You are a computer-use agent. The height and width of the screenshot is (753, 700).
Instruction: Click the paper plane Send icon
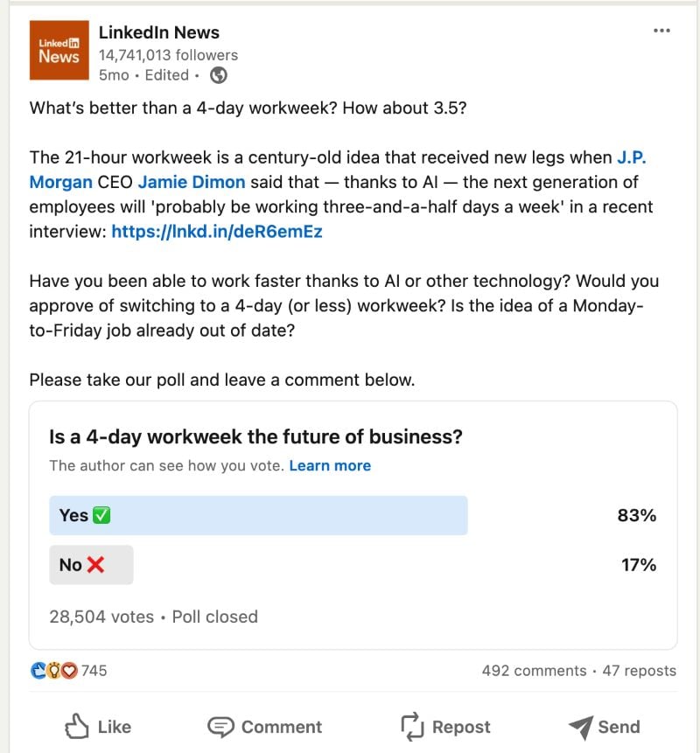pyautogui.click(x=580, y=727)
